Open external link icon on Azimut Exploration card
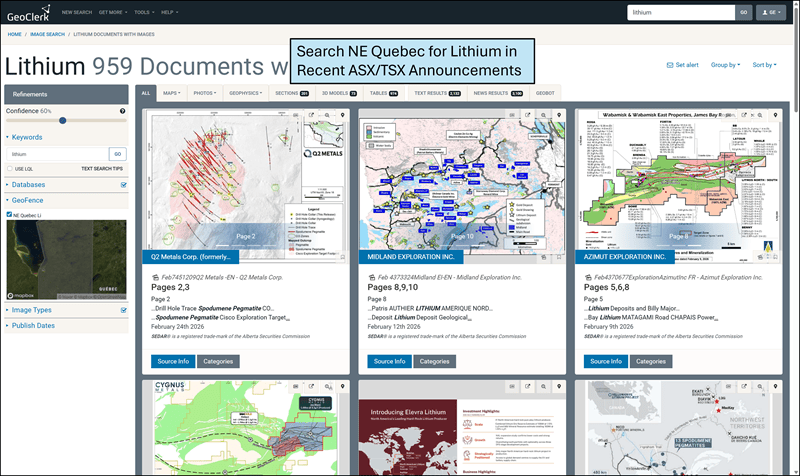This screenshot has width=800, height=476. click(x=744, y=115)
